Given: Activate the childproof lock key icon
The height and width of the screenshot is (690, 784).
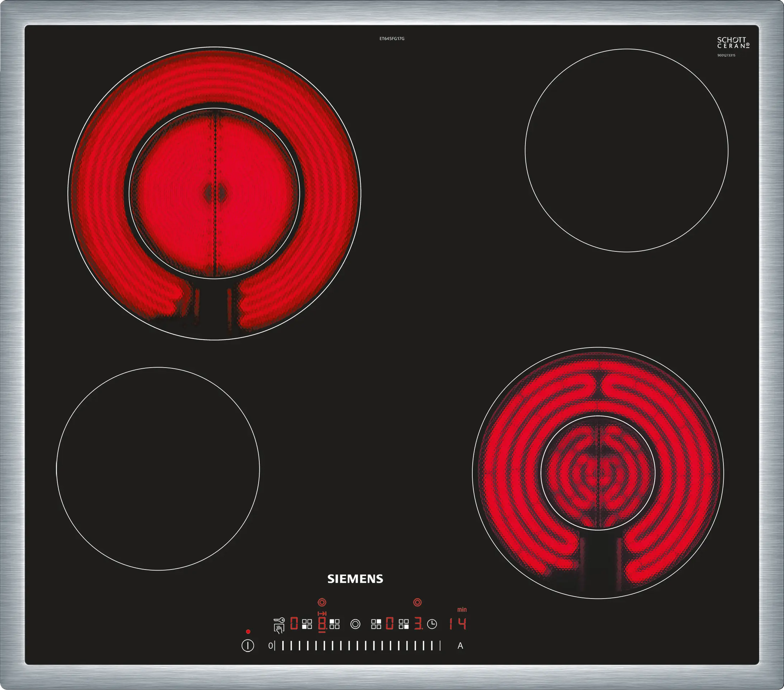Looking at the screenshot, I should (279, 620).
